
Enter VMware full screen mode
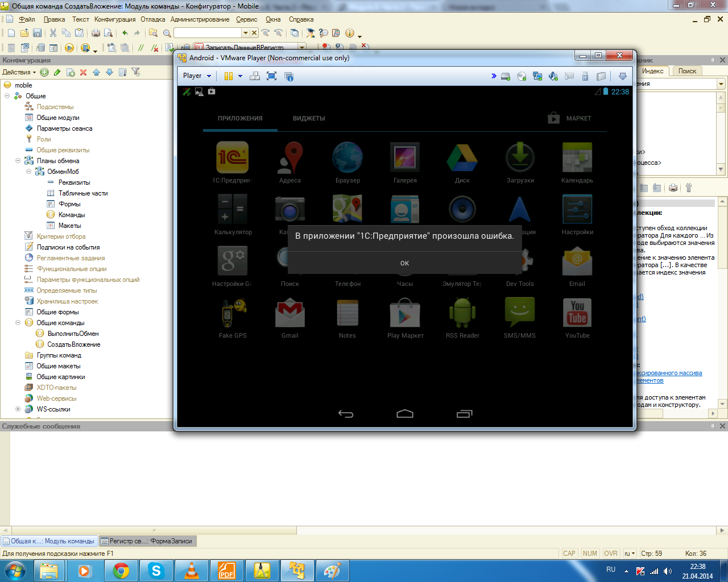pyautogui.click(x=271, y=76)
